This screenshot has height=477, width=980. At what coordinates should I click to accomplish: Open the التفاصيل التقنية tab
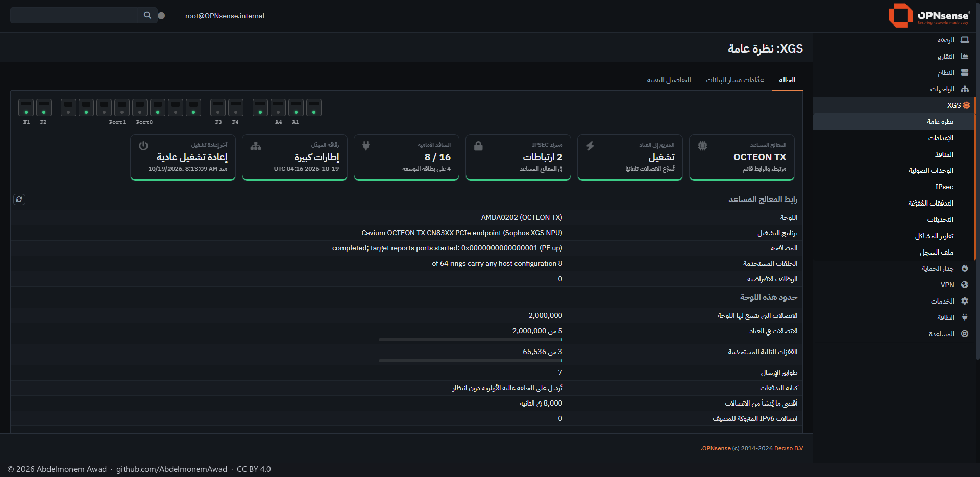[669, 80]
